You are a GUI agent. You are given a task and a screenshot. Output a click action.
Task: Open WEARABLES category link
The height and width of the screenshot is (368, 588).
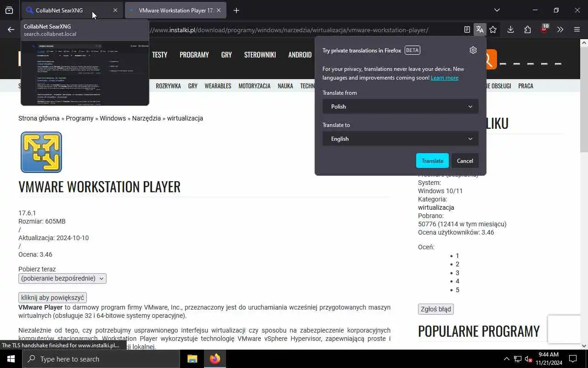pyautogui.click(x=218, y=86)
